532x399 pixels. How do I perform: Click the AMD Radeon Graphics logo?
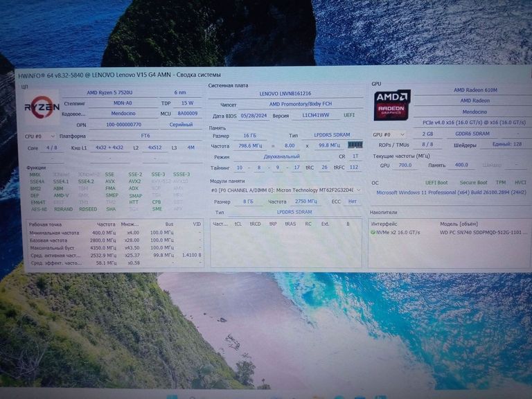(x=392, y=105)
